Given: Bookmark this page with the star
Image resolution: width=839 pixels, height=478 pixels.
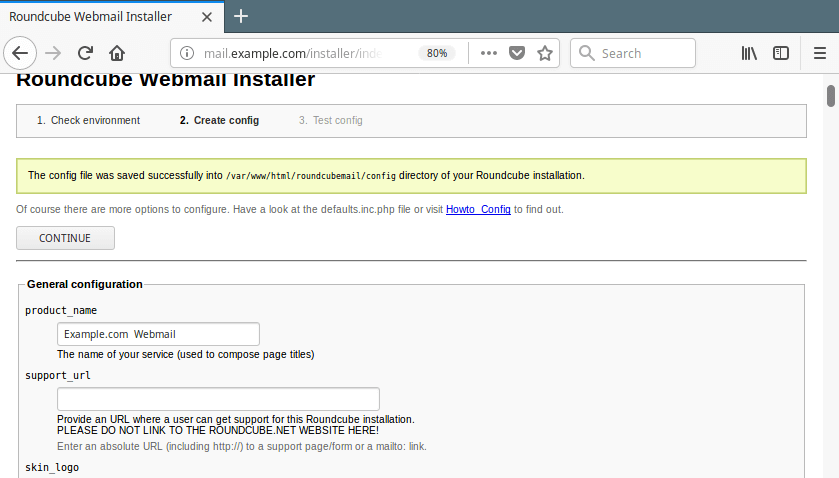Looking at the screenshot, I should click(545, 53).
